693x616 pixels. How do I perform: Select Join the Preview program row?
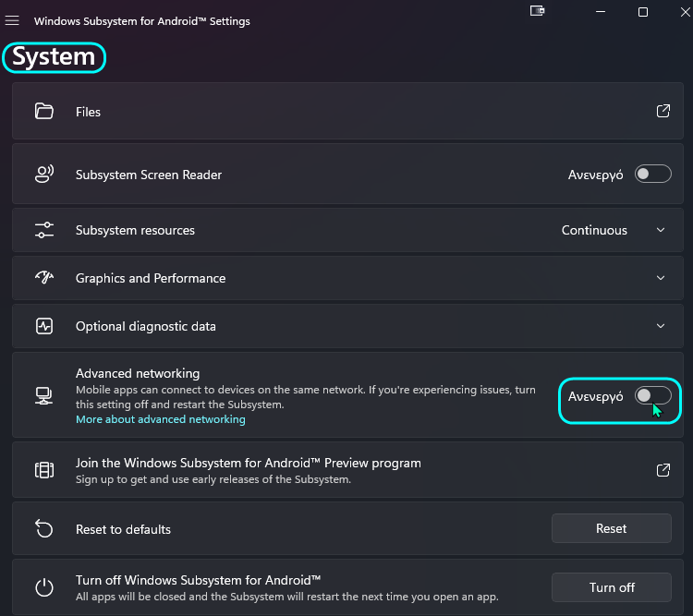click(x=347, y=470)
